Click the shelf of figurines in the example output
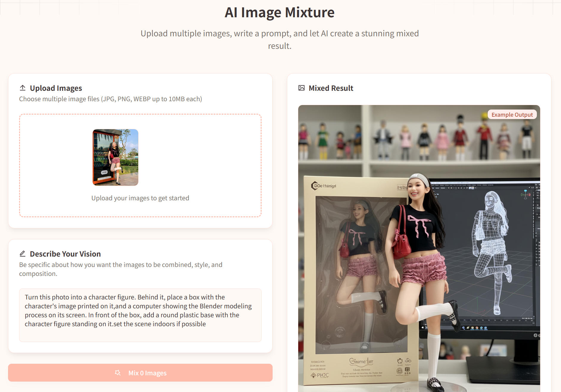This screenshot has height=392, width=561. tap(417, 140)
